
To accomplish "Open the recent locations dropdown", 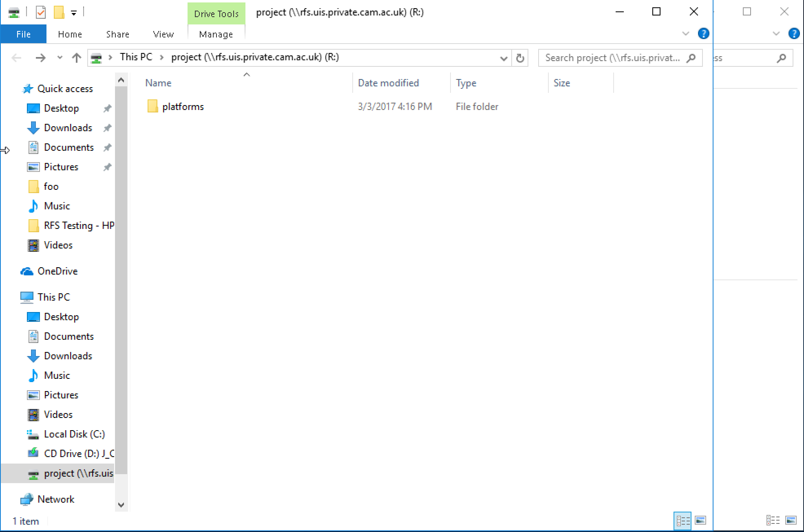I will click(60, 58).
